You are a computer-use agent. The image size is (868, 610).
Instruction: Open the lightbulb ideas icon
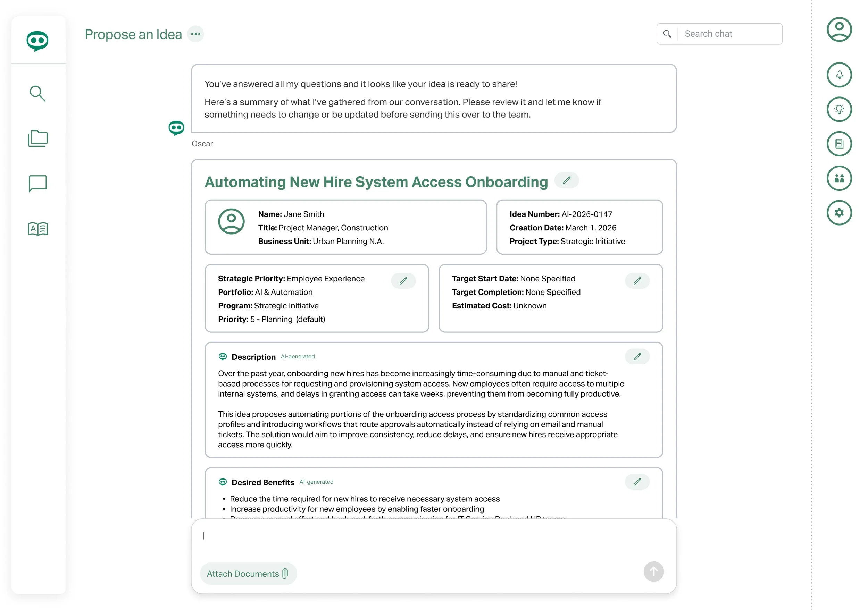(839, 110)
